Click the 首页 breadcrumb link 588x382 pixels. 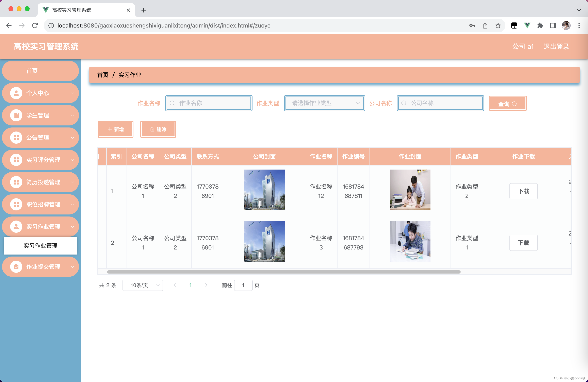point(103,75)
